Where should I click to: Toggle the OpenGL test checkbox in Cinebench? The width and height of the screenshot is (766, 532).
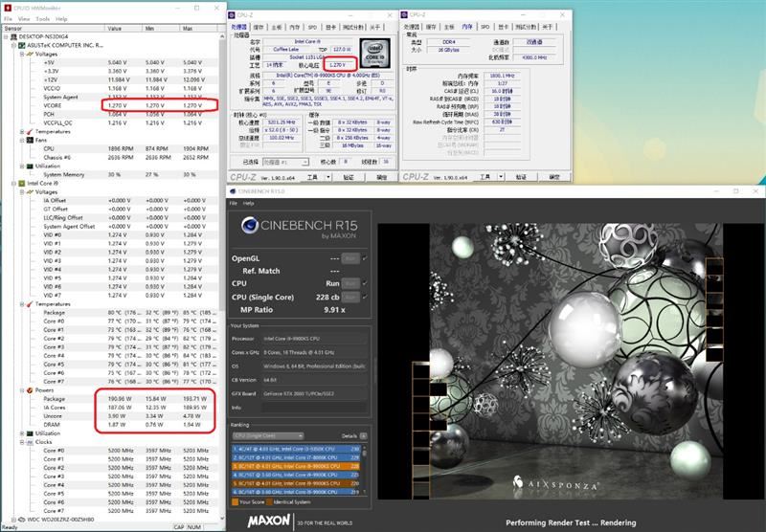(365, 258)
